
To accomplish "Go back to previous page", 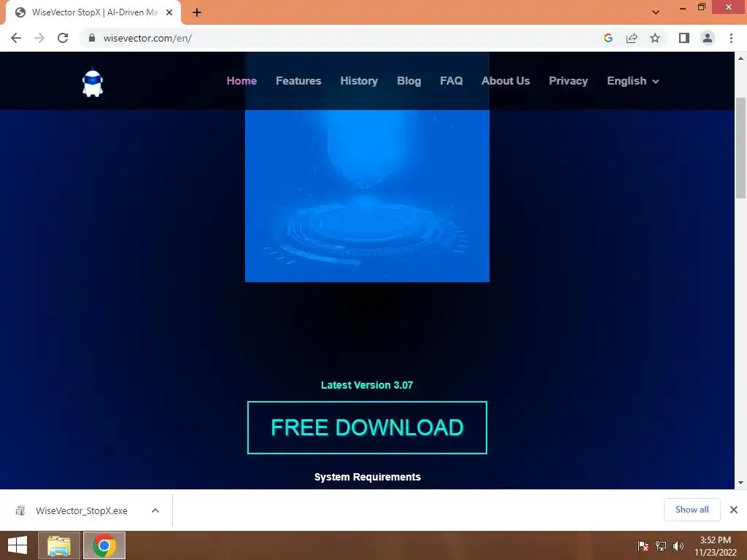I will click(x=16, y=38).
